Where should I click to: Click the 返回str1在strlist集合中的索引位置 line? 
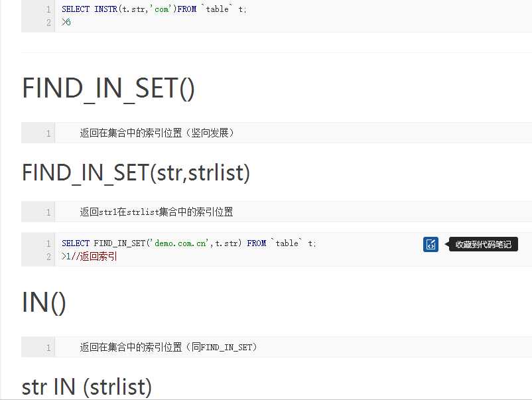[157, 212]
